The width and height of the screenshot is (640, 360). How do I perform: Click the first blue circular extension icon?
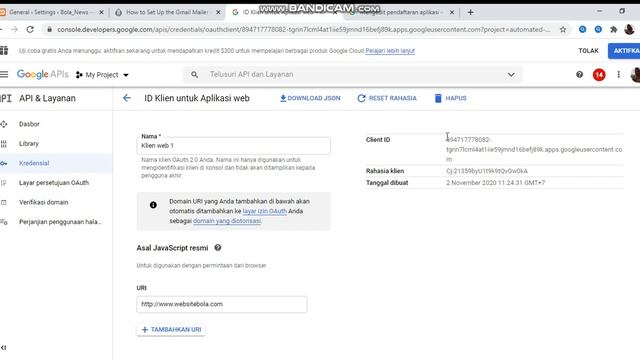[x=582, y=29]
